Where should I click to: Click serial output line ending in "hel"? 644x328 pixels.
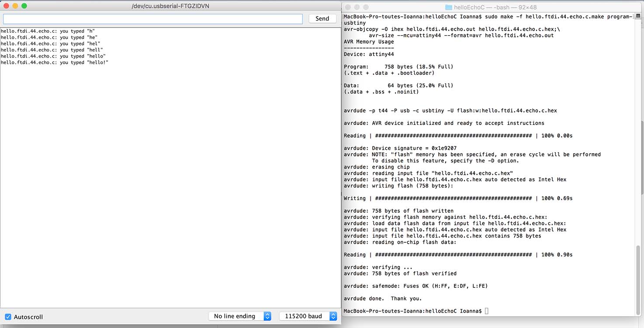click(51, 44)
